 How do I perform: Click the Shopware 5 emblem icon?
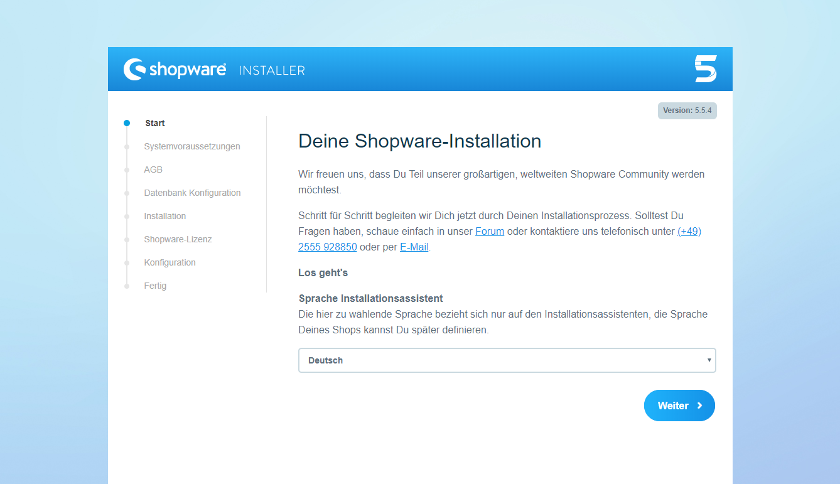point(706,68)
